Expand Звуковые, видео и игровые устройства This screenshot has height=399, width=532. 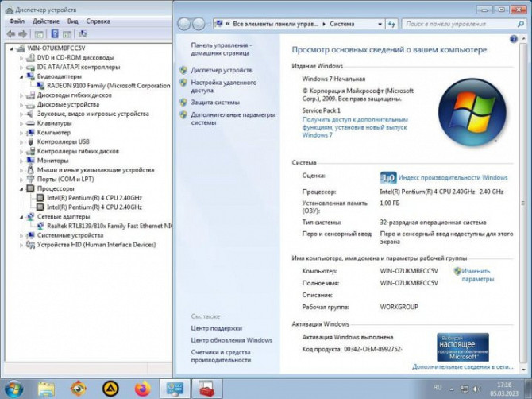pos(21,114)
